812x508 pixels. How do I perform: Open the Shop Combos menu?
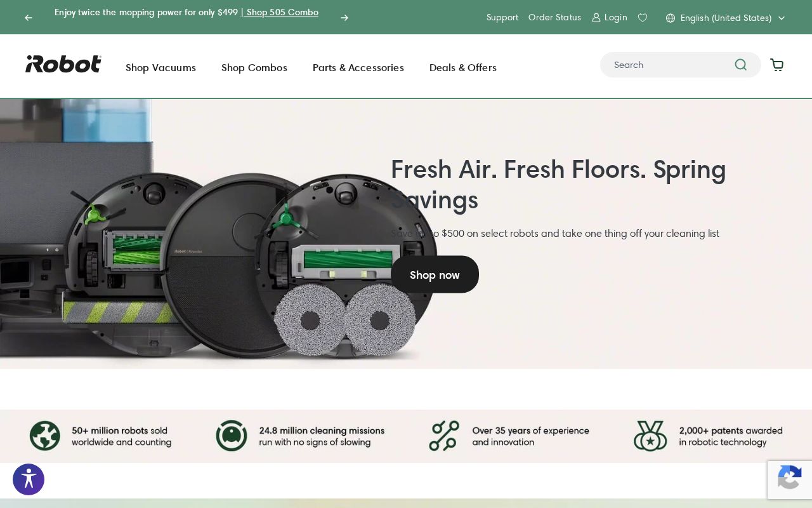(254, 67)
